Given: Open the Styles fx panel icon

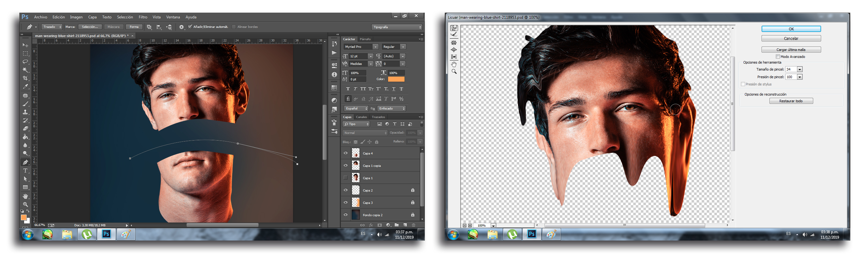Looking at the screenshot, I should point(334,110).
